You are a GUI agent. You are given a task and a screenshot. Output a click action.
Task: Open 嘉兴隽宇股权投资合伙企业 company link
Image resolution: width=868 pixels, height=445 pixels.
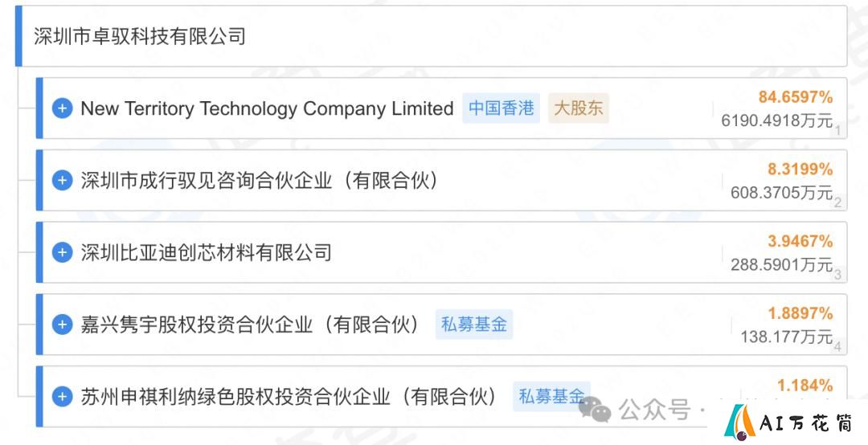(250, 325)
